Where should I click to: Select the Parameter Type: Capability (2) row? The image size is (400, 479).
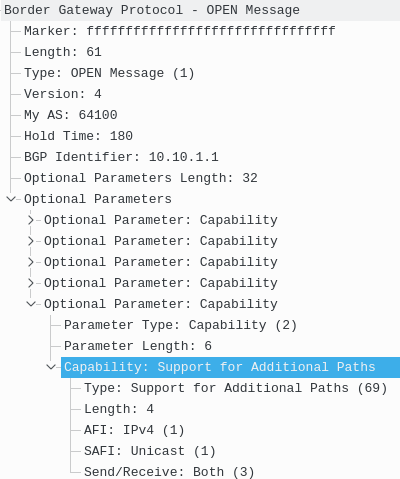coord(180,325)
